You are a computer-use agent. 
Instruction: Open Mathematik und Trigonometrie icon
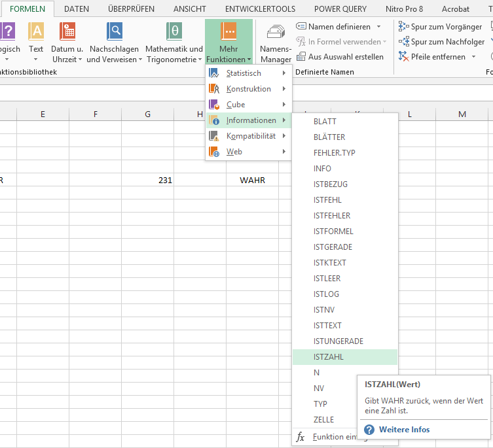point(174,31)
